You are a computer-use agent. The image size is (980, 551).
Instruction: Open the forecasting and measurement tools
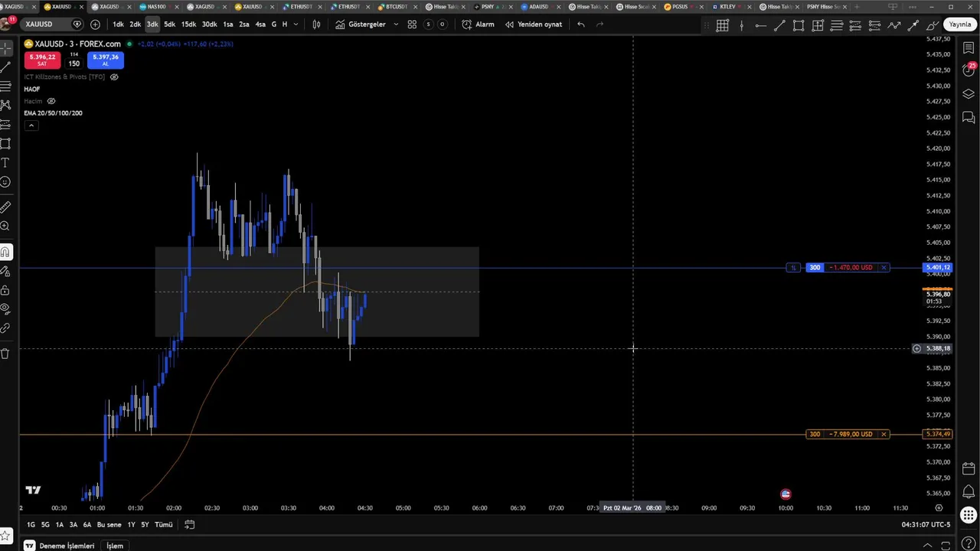pyautogui.click(x=5, y=124)
